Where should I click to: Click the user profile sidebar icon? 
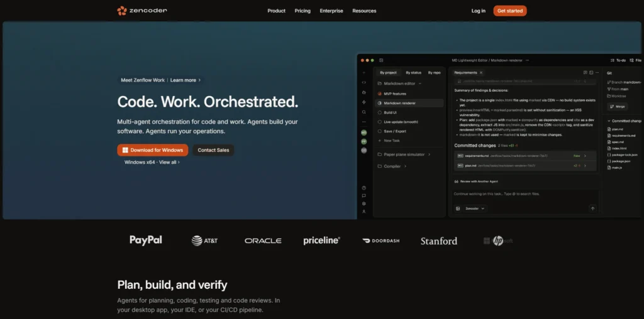[364, 212]
